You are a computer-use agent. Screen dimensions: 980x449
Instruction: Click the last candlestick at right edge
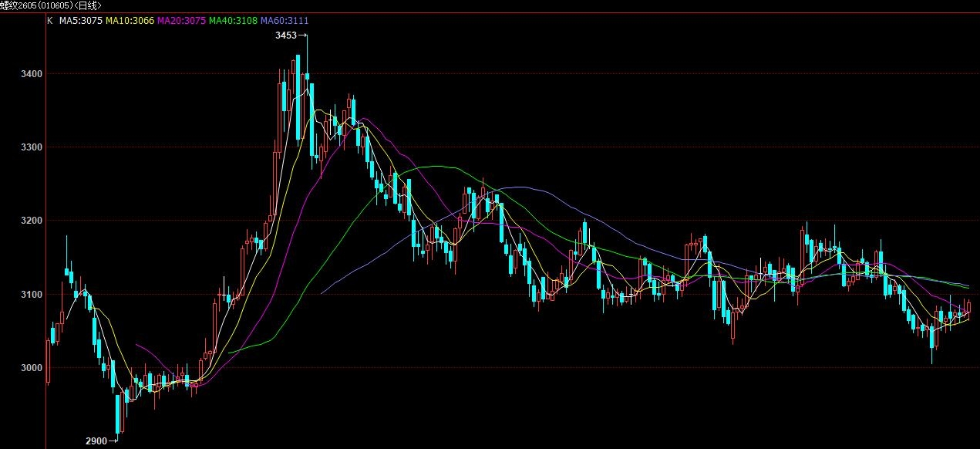click(968, 306)
